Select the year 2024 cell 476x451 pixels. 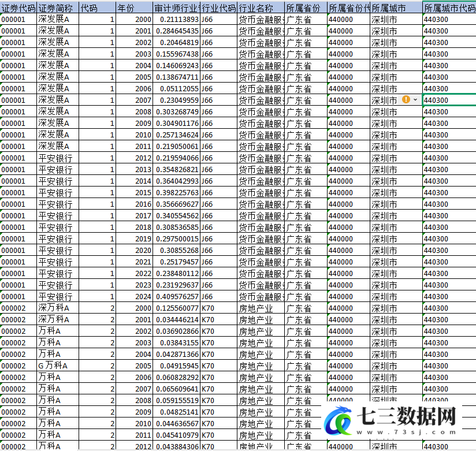(x=134, y=296)
